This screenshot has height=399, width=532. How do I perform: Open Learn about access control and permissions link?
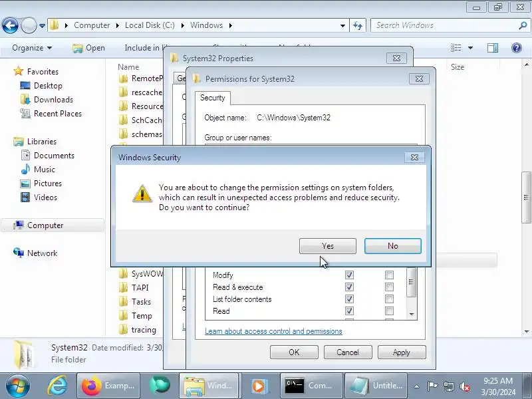pos(273,331)
